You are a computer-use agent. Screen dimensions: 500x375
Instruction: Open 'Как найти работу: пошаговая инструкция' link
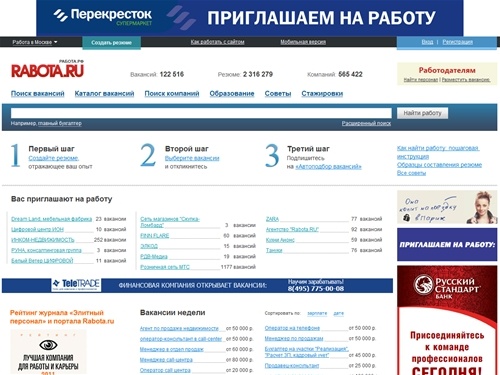coord(438,152)
